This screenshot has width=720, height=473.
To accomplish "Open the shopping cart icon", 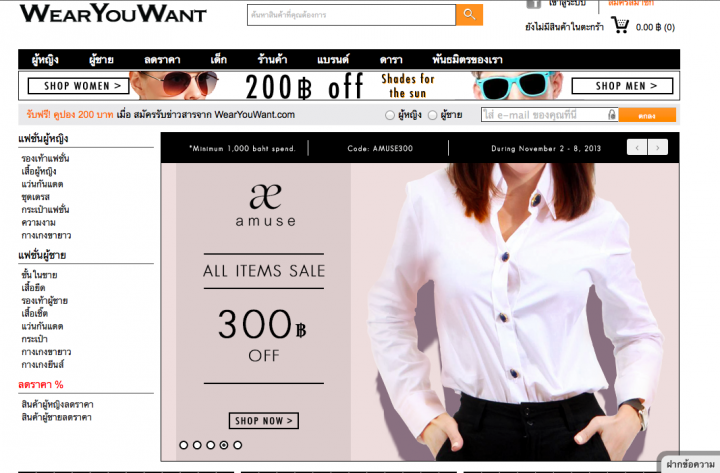I will (x=620, y=25).
